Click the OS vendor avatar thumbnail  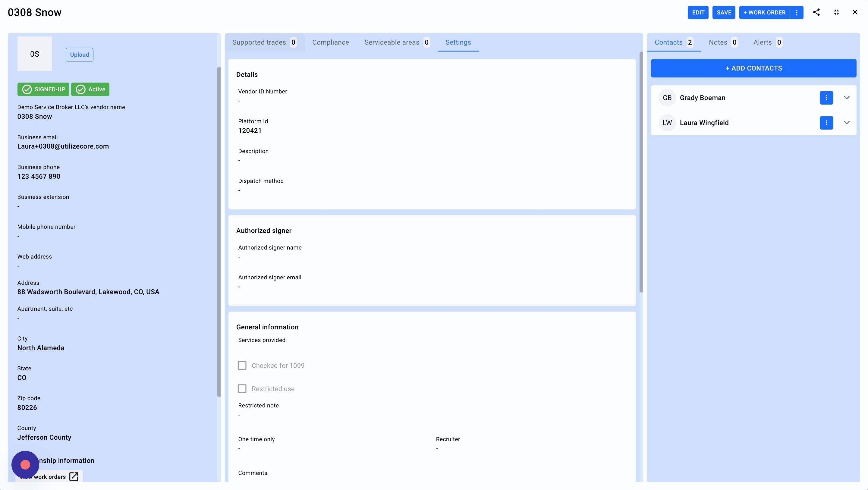pyautogui.click(x=35, y=54)
